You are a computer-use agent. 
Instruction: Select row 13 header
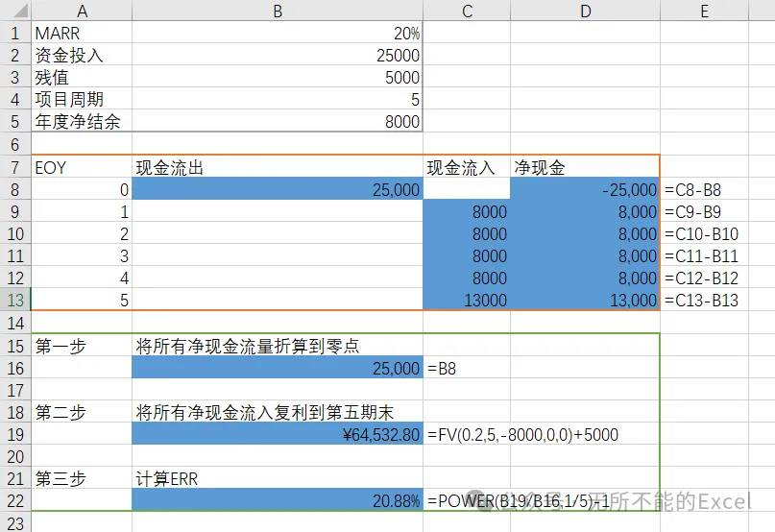pos(15,300)
